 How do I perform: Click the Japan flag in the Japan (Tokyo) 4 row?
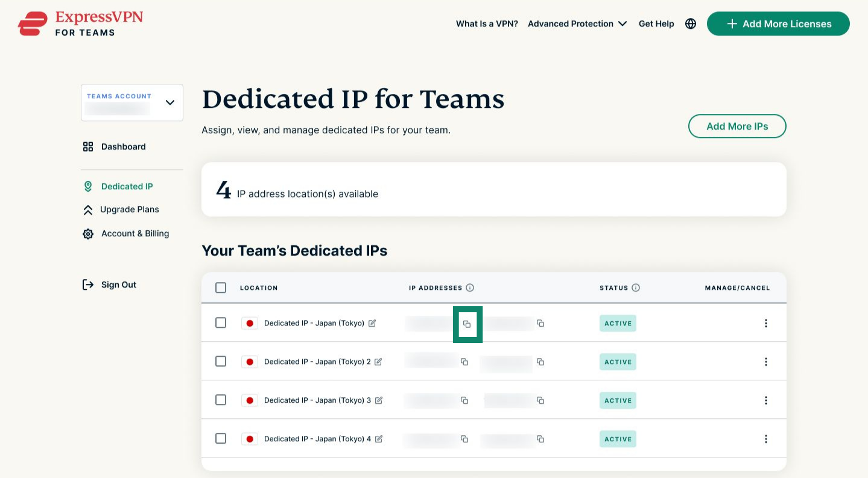[250, 439]
